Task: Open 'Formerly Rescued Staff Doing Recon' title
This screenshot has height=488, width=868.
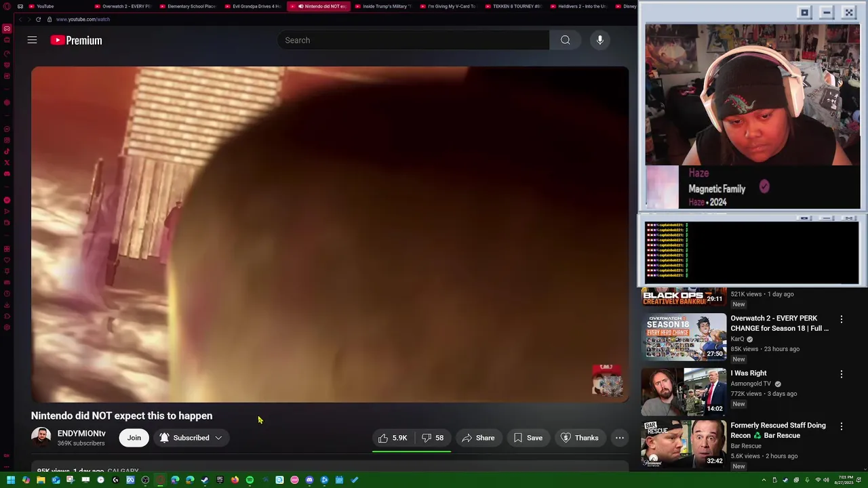Action: tap(778, 430)
